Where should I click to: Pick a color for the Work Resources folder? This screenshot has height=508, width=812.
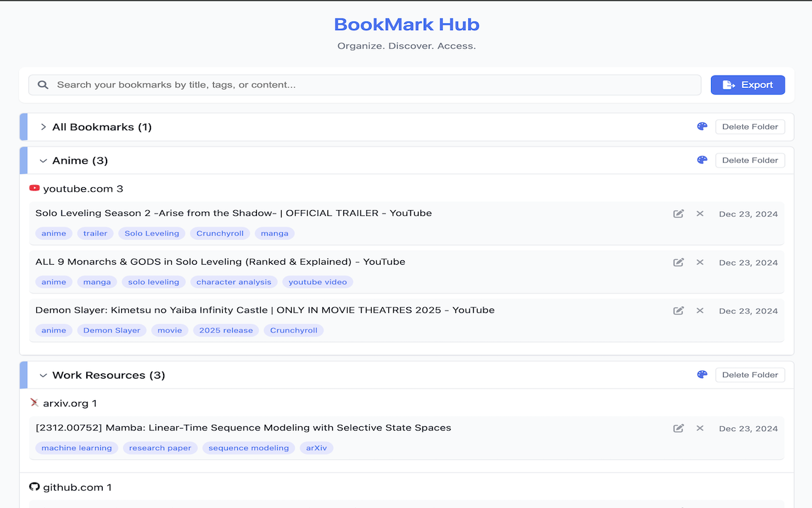[702, 375]
